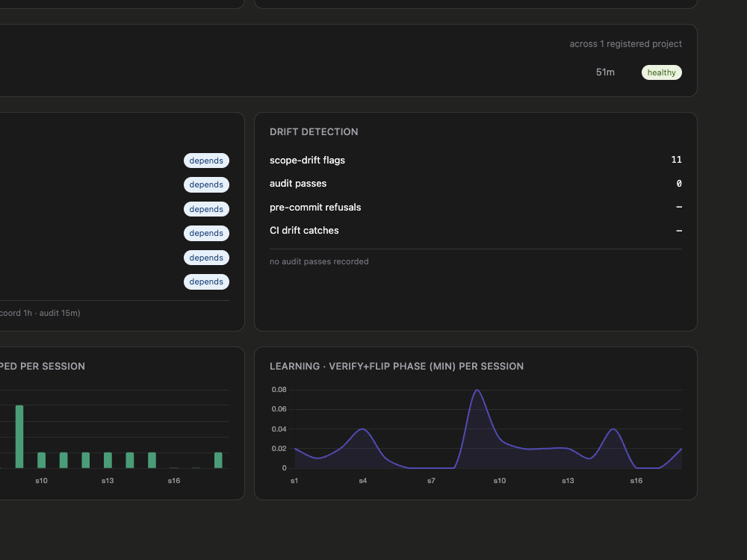
Task: Click the audit passes value "0"
Action: pyautogui.click(x=679, y=184)
